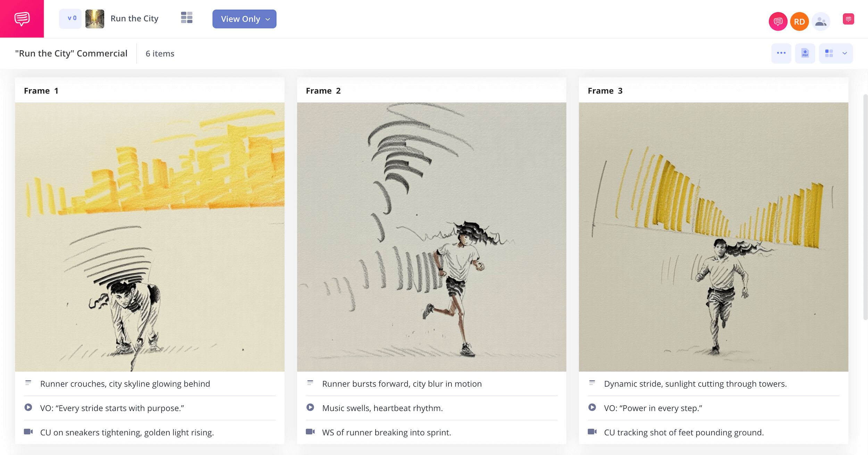Click the Run the City project title
Viewport: 868px width, 455px height.
click(134, 19)
